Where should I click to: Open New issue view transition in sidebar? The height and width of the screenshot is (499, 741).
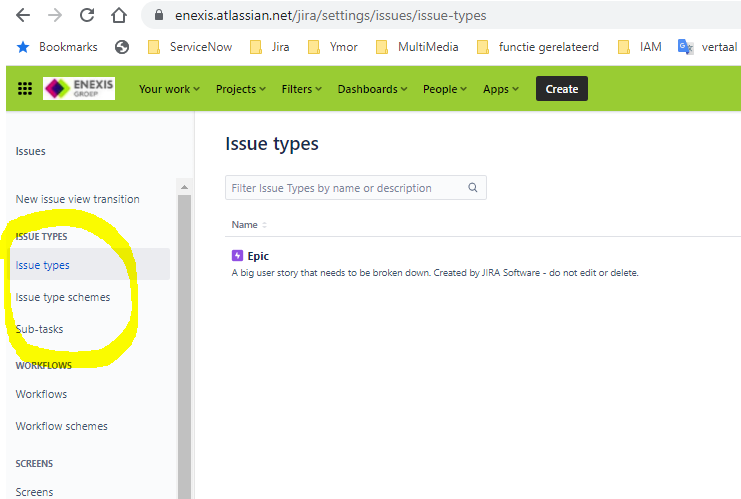[x=78, y=199]
